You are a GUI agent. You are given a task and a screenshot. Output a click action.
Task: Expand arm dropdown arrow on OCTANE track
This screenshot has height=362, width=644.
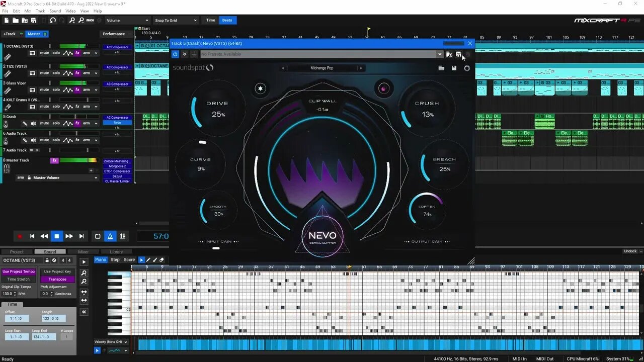coord(96,53)
